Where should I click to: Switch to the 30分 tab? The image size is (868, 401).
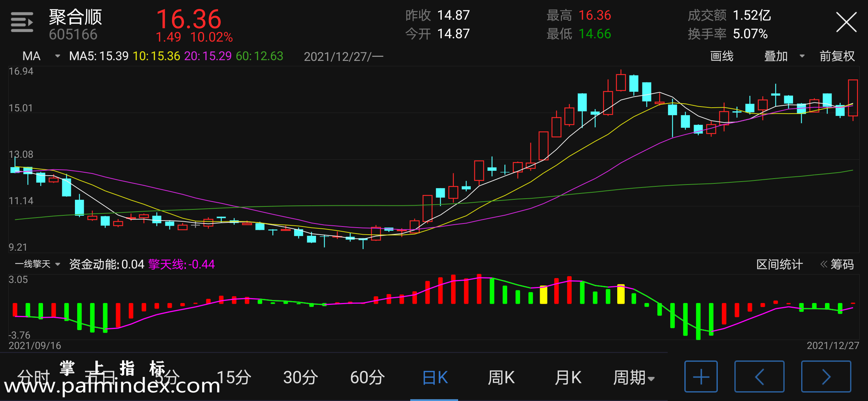[x=300, y=378]
